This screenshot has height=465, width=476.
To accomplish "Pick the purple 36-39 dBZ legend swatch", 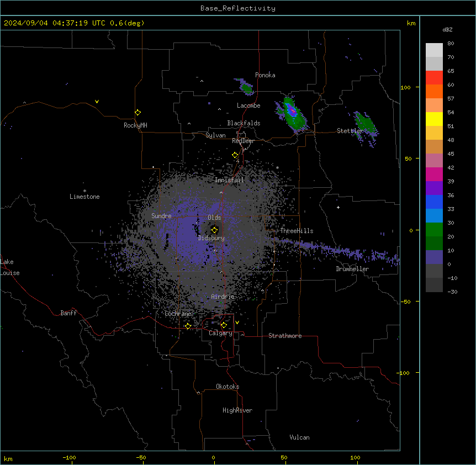I will (434, 188).
